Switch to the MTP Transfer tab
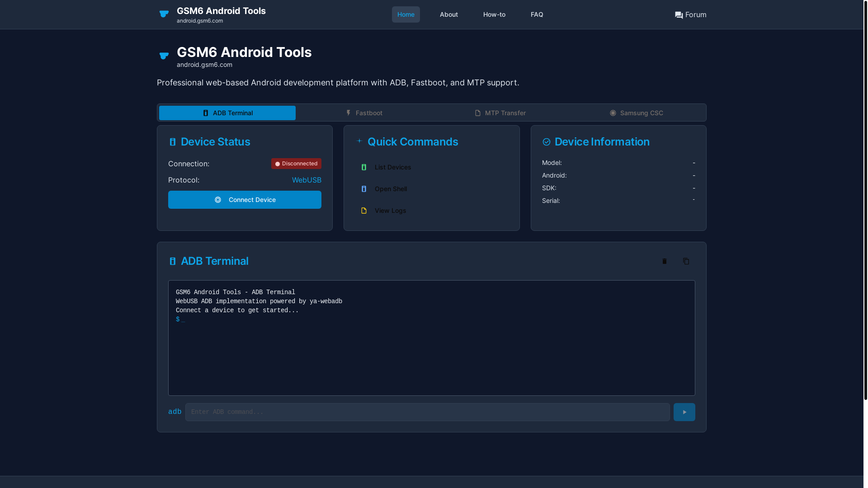 point(500,113)
